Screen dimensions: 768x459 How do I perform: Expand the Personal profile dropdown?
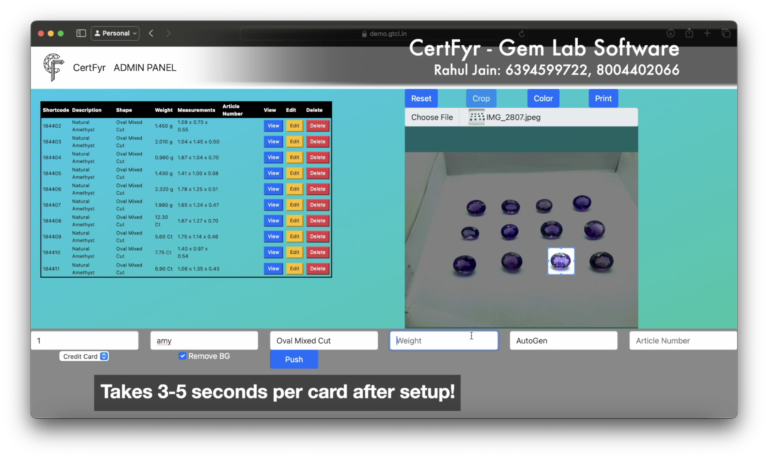(115, 33)
